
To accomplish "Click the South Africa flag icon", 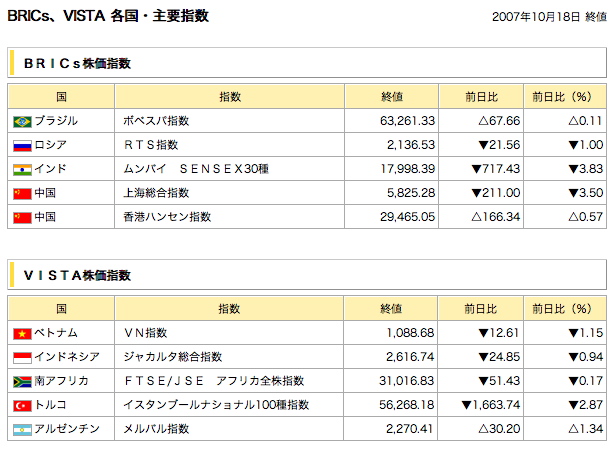I will pos(22,381).
